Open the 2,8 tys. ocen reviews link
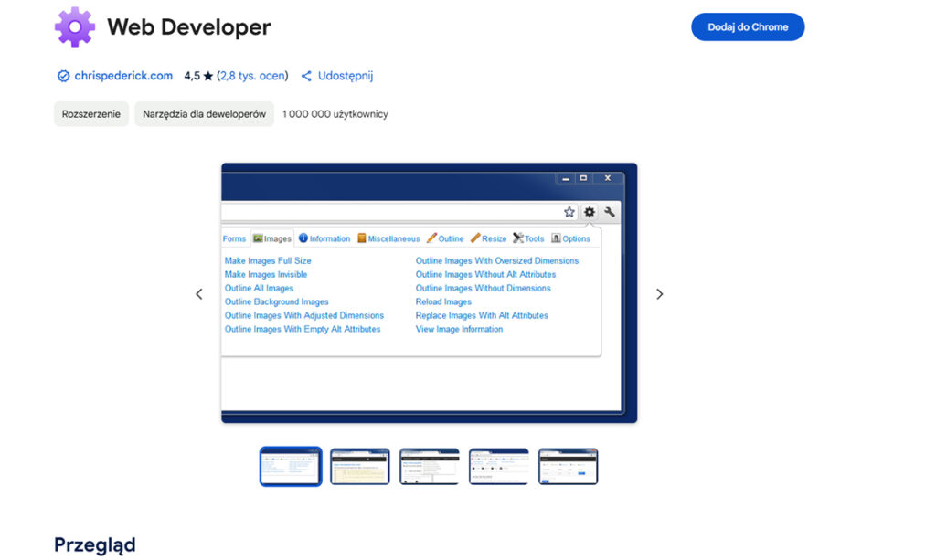Screen dimensions: 936x560 [252, 76]
